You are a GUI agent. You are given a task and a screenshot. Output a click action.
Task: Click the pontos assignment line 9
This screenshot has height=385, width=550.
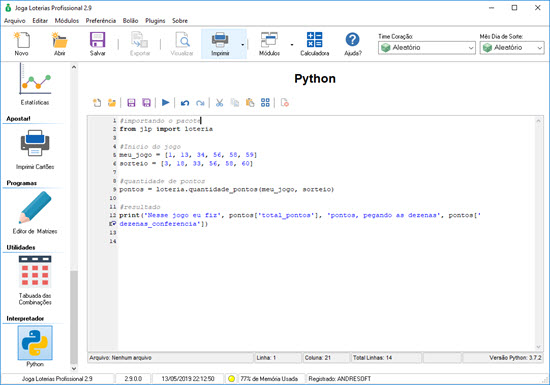coord(227,189)
